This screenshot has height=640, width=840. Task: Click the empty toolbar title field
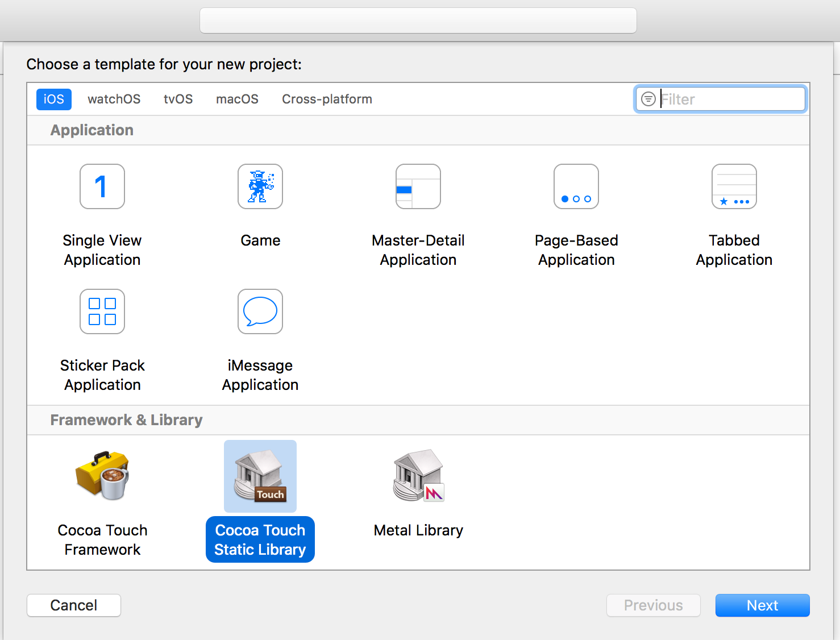(x=418, y=20)
